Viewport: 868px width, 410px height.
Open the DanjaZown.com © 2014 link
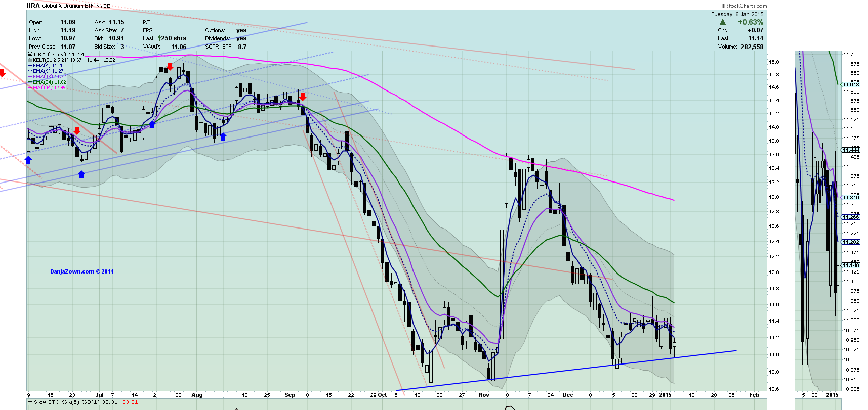pyautogui.click(x=82, y=271)
